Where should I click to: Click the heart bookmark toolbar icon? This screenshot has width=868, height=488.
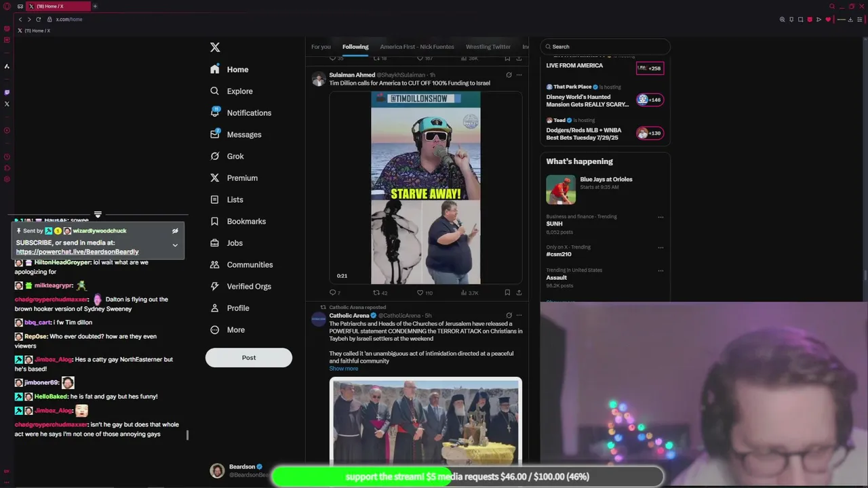pyautogui.click(x=828, y=19)
